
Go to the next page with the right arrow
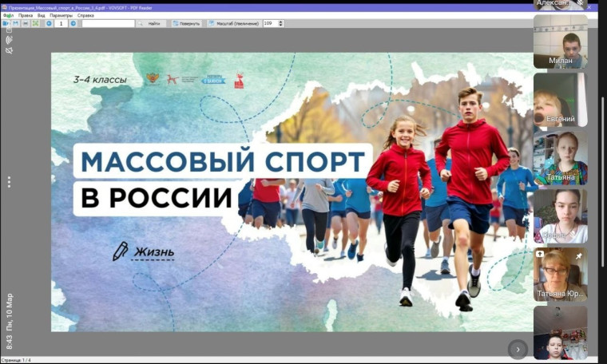pyautogui.click(x=73, y=24)
